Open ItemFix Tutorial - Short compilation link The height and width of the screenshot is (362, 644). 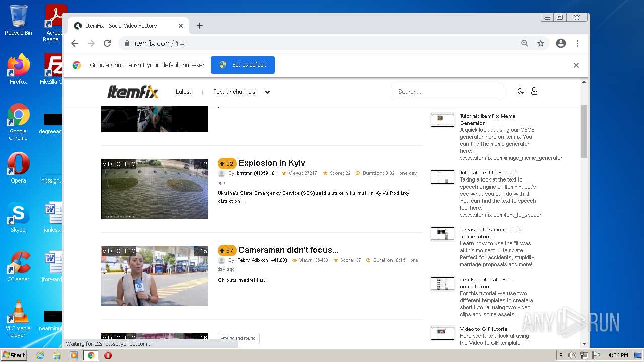(x=488, y=283)
